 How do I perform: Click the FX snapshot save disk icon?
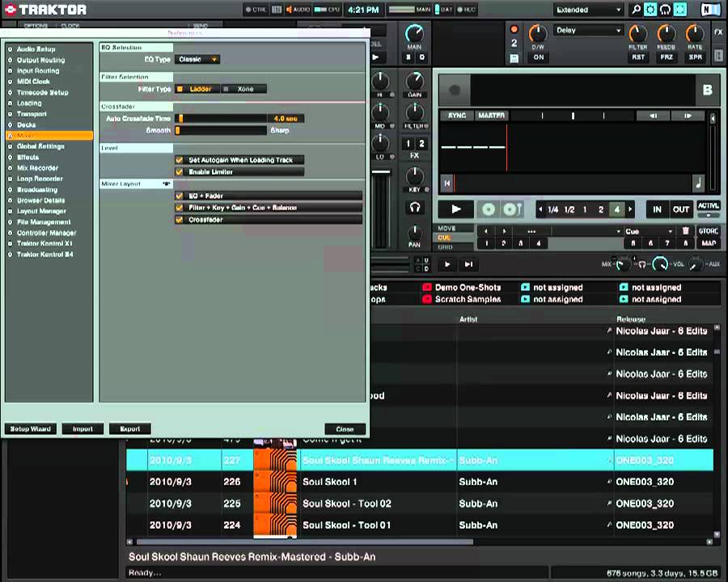514,58
